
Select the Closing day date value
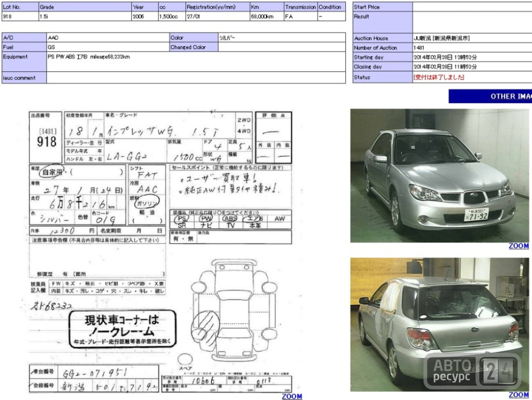445,67
